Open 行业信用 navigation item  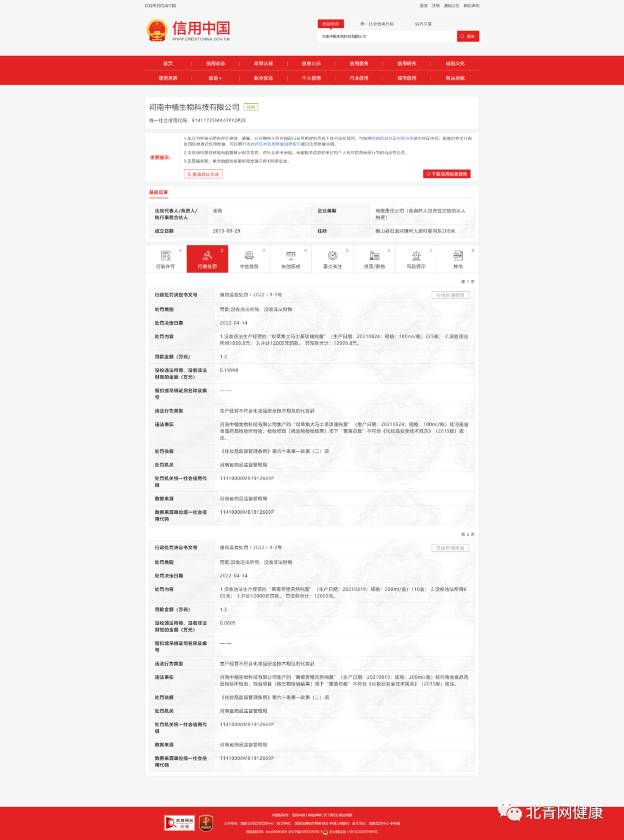359,78
